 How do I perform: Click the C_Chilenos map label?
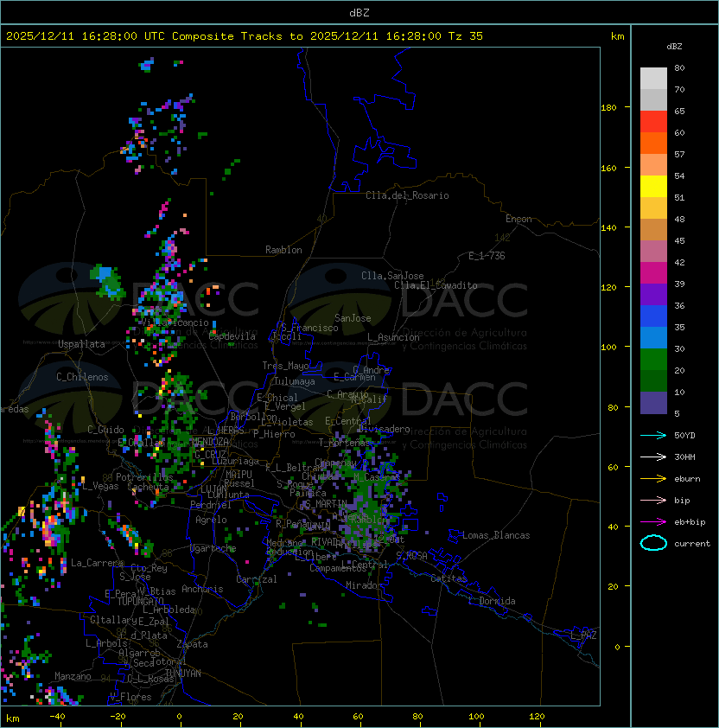[x=82, y=377]
